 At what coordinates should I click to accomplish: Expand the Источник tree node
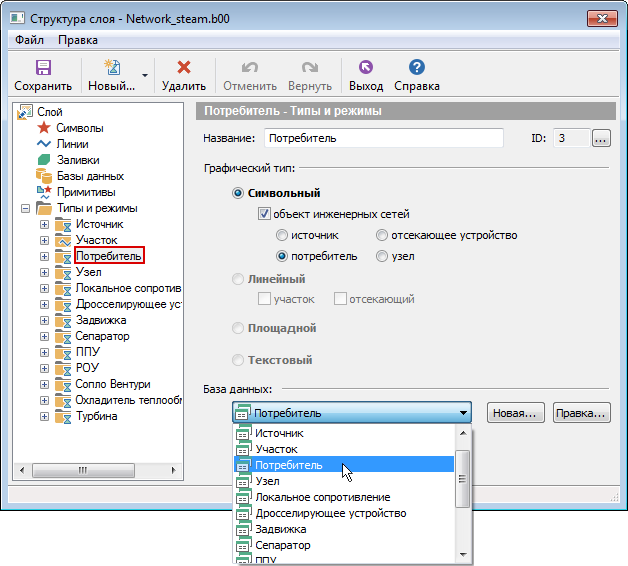tap(44, 225)
